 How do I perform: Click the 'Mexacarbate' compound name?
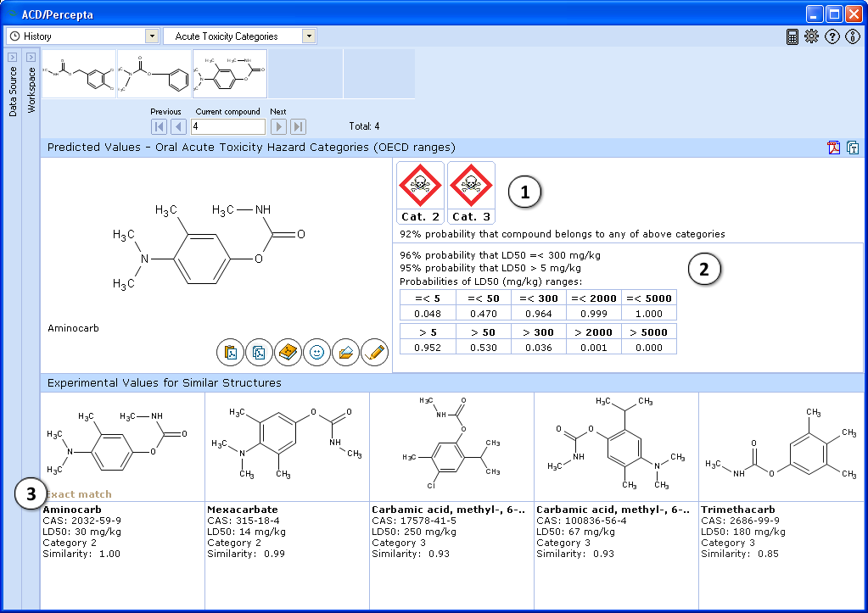click(x=243, y=510)
